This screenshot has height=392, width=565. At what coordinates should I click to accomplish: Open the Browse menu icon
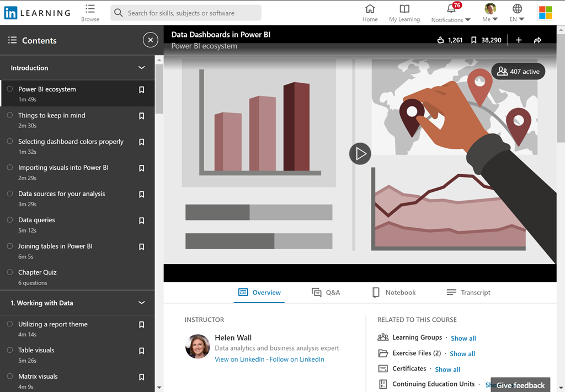coord(90,9)
